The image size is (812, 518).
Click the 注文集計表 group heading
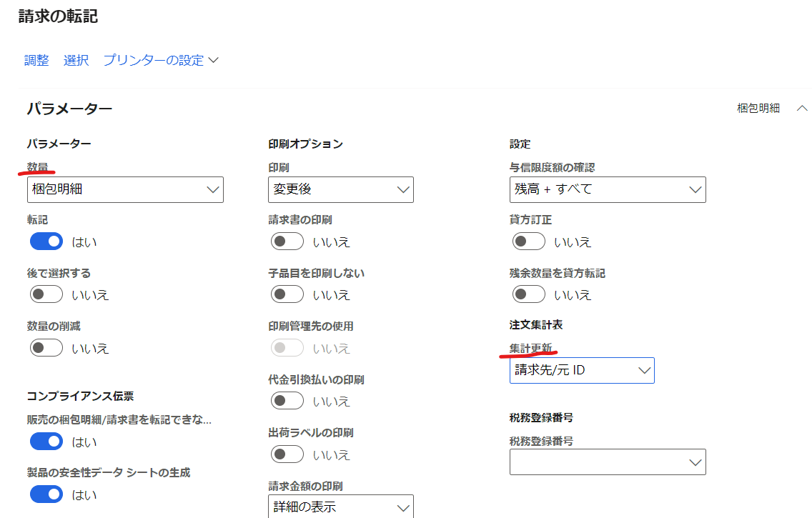(x=536, y=325)
